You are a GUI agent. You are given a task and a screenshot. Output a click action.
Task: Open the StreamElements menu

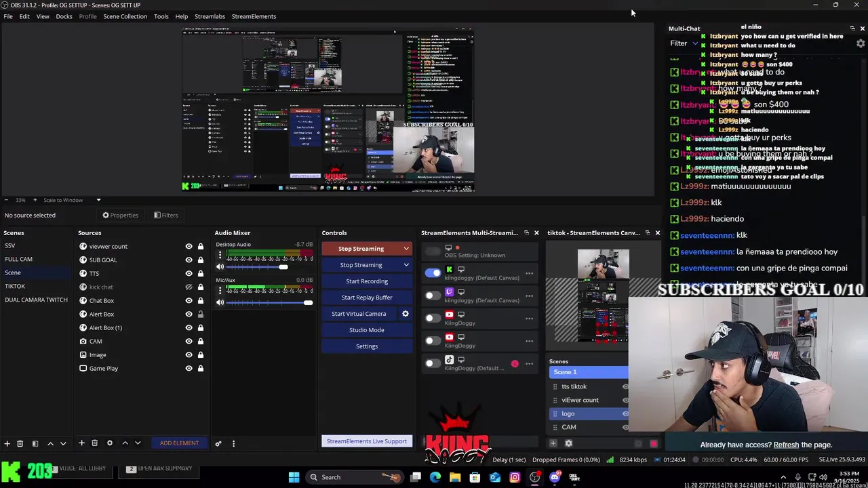click(254, 16)
